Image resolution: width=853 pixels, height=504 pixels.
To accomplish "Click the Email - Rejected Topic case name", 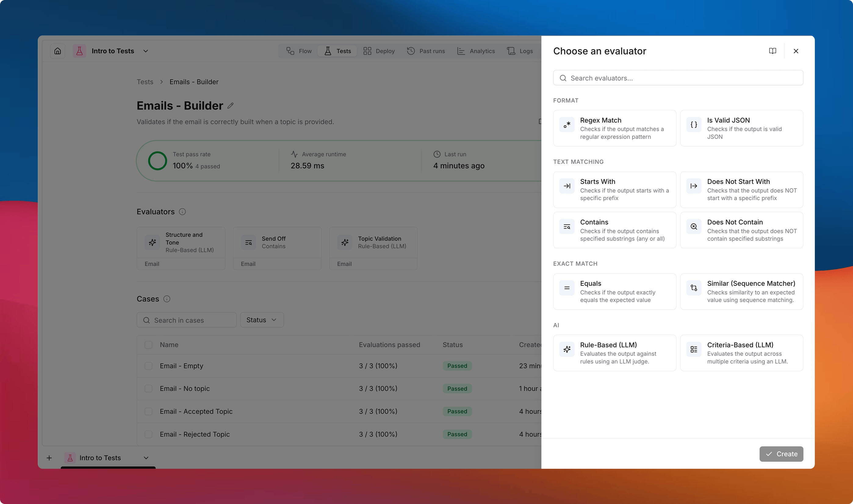I will pos(195,434).
